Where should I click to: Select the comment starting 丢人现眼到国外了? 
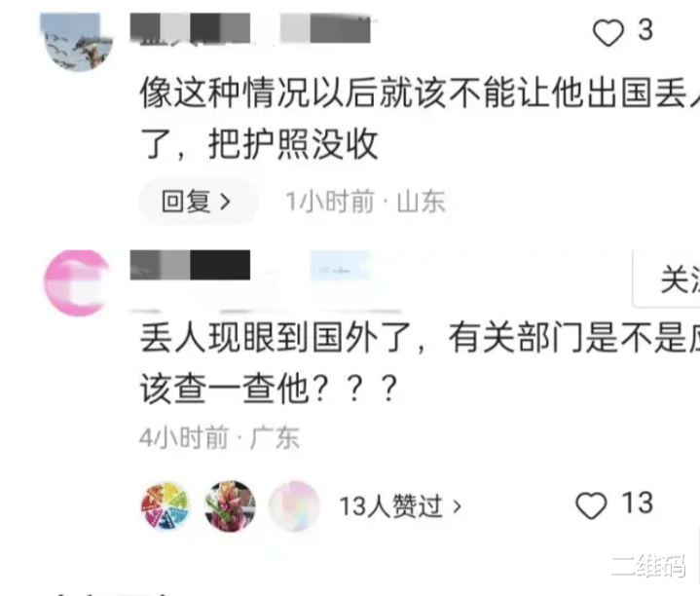(x=420, y=364)
